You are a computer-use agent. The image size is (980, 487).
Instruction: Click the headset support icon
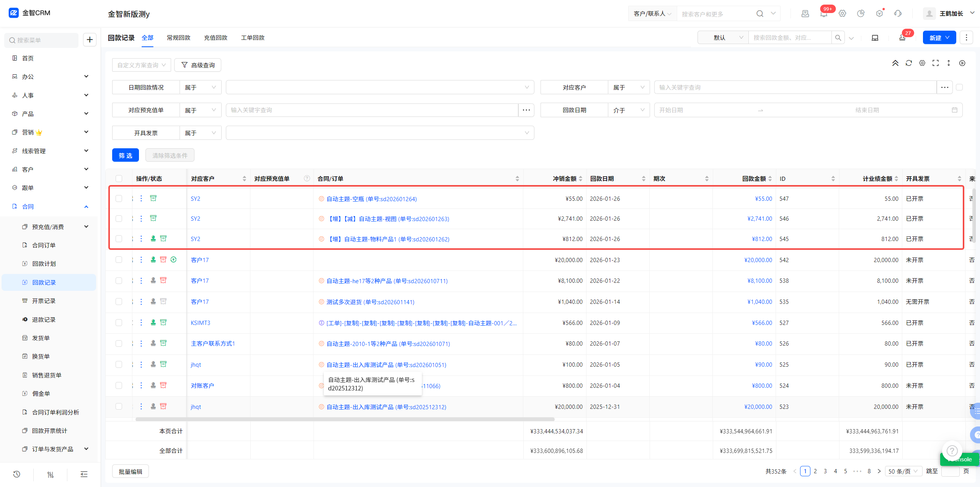click(898, 14)
